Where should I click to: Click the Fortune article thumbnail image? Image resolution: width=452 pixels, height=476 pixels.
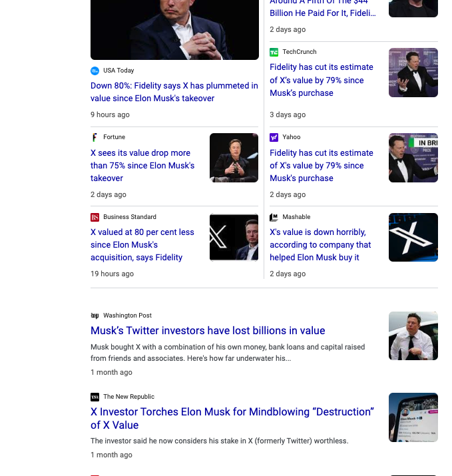pyautogui.click(x=234, y=158)
